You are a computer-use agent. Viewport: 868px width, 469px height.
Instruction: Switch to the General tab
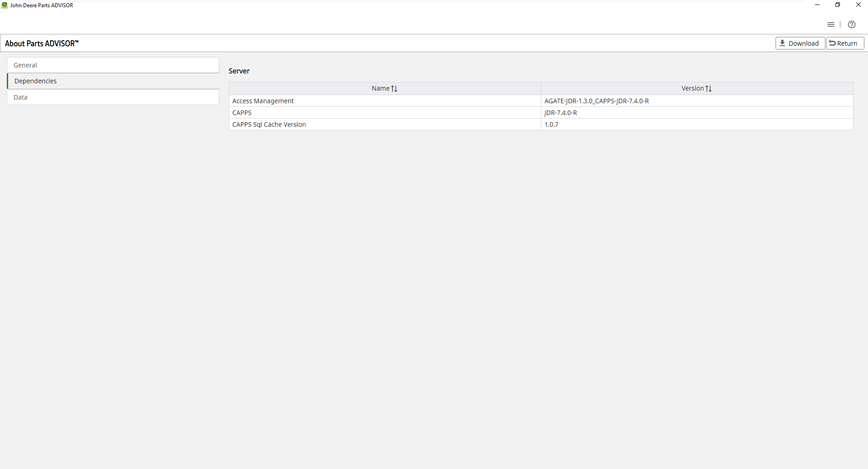pos(113,65)
